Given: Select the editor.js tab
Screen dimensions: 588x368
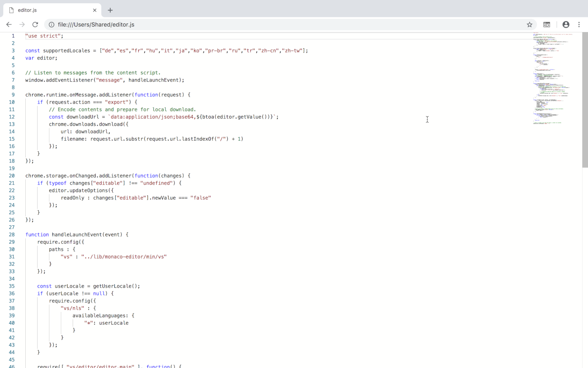Looking at the screenshot, I should tap(52, 10).
